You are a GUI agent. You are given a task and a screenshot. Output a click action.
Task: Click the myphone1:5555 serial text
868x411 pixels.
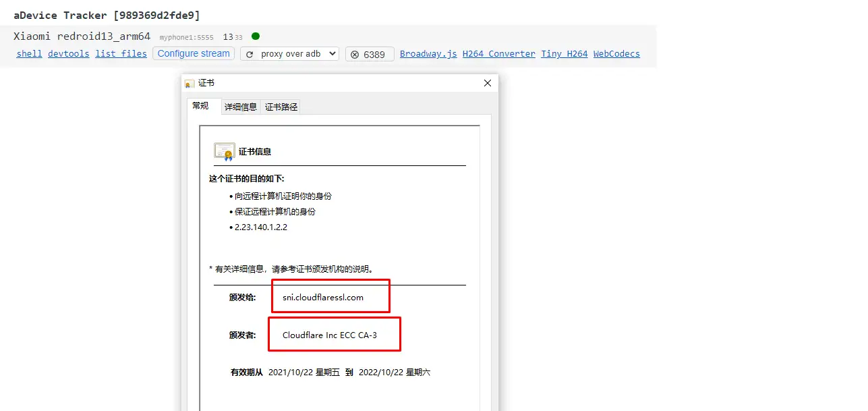(x=186, y=38)
